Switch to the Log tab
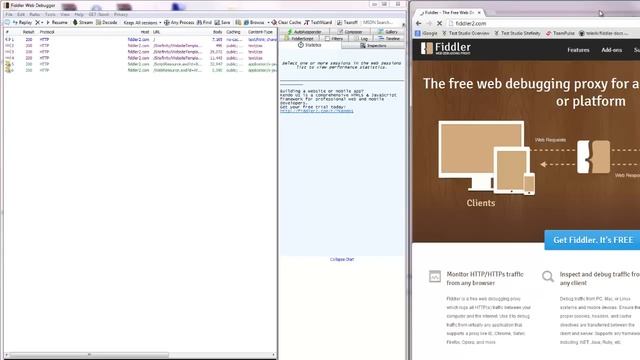The image size is (640, 360). (361, 38)
